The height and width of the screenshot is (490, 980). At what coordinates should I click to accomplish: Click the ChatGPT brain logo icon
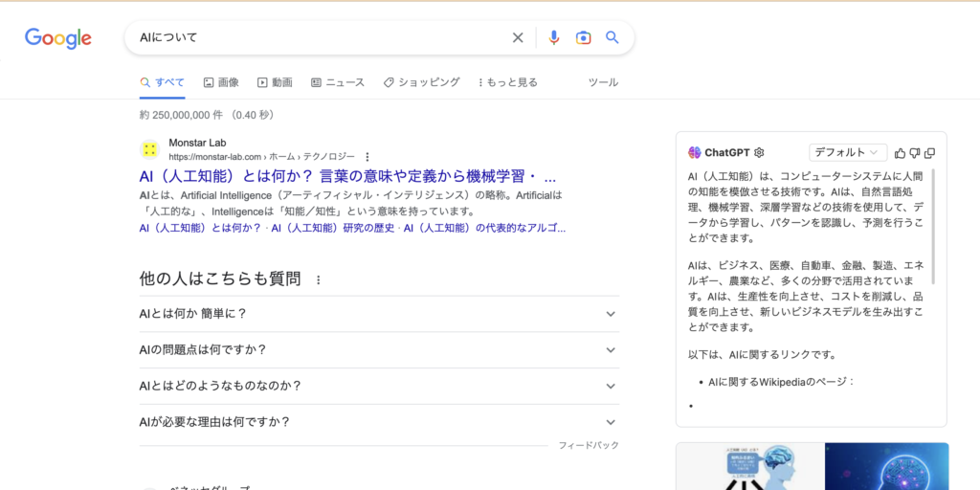coord(695,152)
